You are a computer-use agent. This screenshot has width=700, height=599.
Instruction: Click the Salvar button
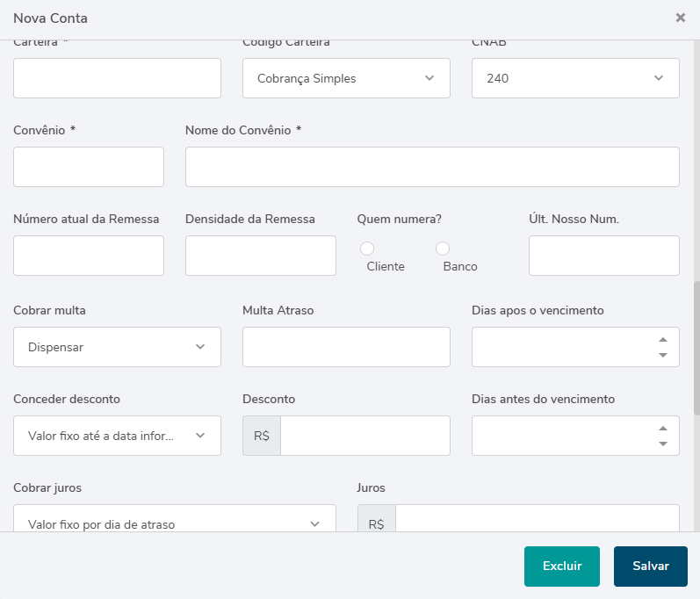(650, 567)
